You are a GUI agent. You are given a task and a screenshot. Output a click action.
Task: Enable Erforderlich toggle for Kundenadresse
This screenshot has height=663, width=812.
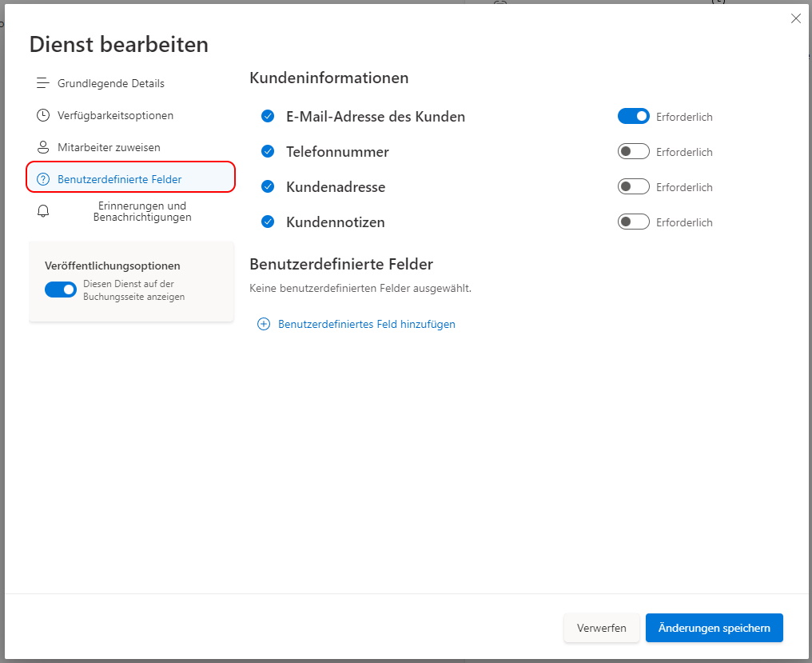coord(633,186)
